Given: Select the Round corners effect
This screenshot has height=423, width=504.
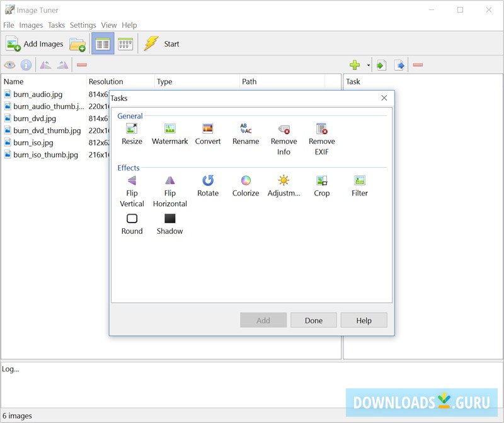Looking at the screenshot, I should (x=132, y=224).
